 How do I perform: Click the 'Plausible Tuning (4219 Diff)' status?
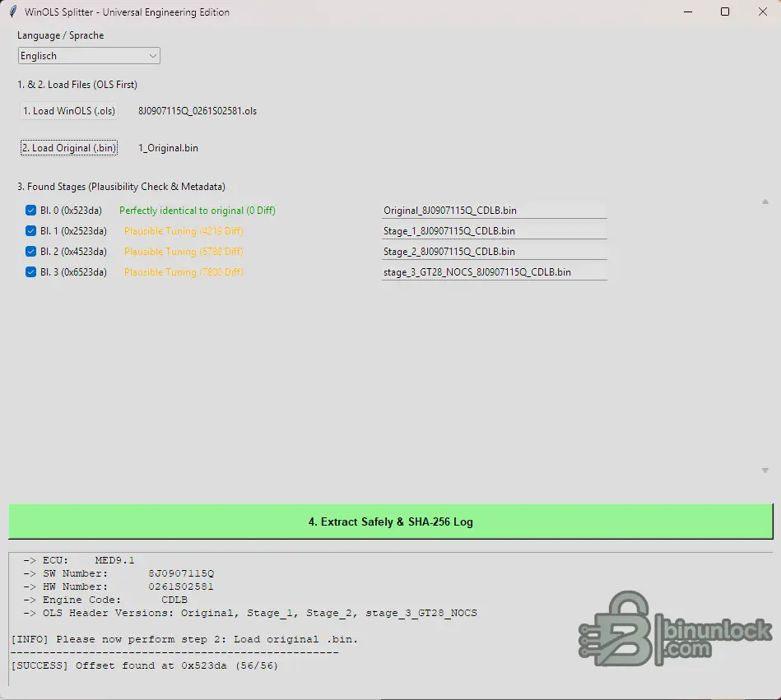pyautogui.click(x=184, y=231)
